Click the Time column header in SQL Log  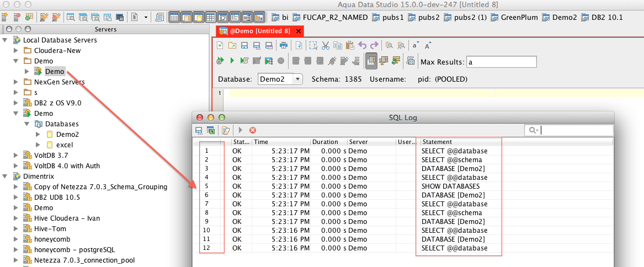pyautogui.click(x=281, y=142)
